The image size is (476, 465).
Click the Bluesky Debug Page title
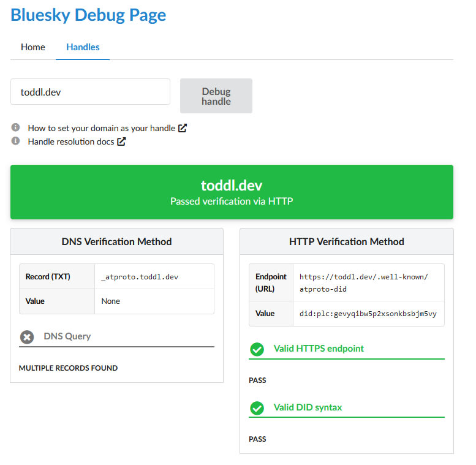(x=88, y=15)
